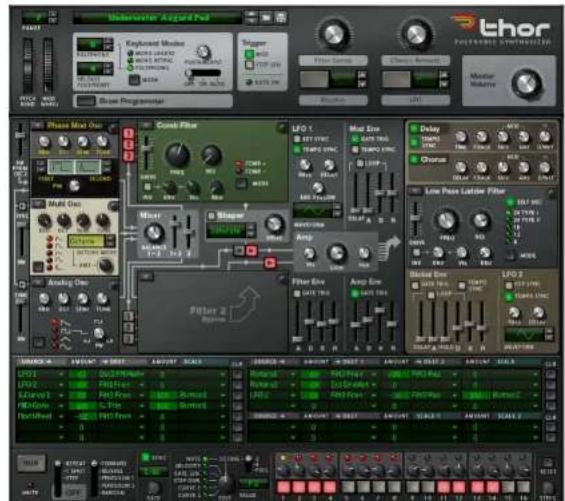The image size is (565, 501).
Task: Click the step sequencer Edit knob
Action: click(226, 483)
